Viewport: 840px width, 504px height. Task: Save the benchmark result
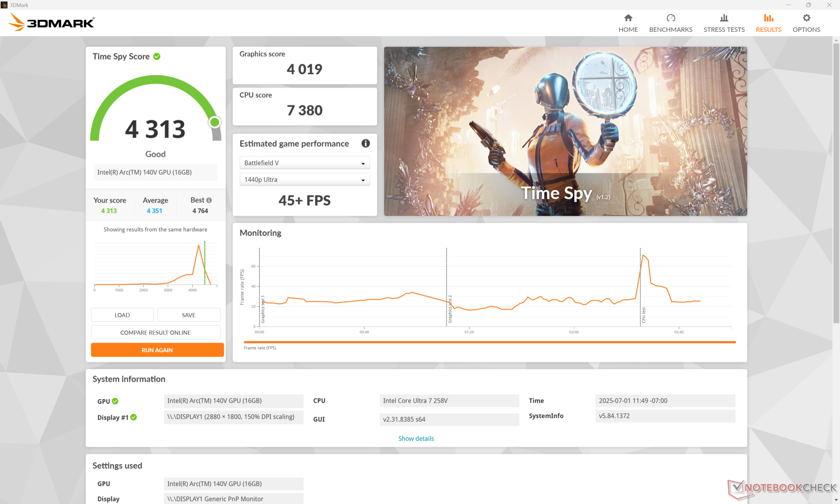tap(189, 315)
